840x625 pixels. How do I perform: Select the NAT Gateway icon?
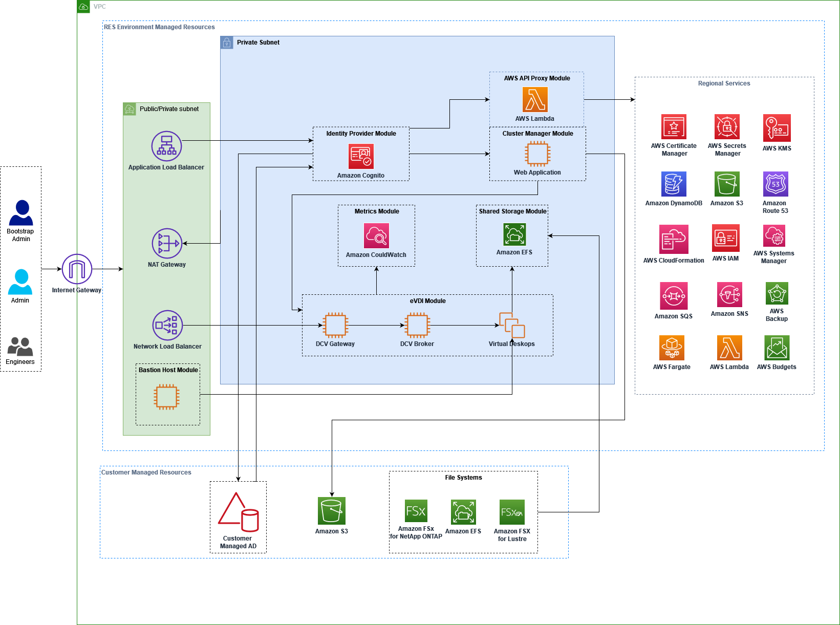tap(166, 244)
